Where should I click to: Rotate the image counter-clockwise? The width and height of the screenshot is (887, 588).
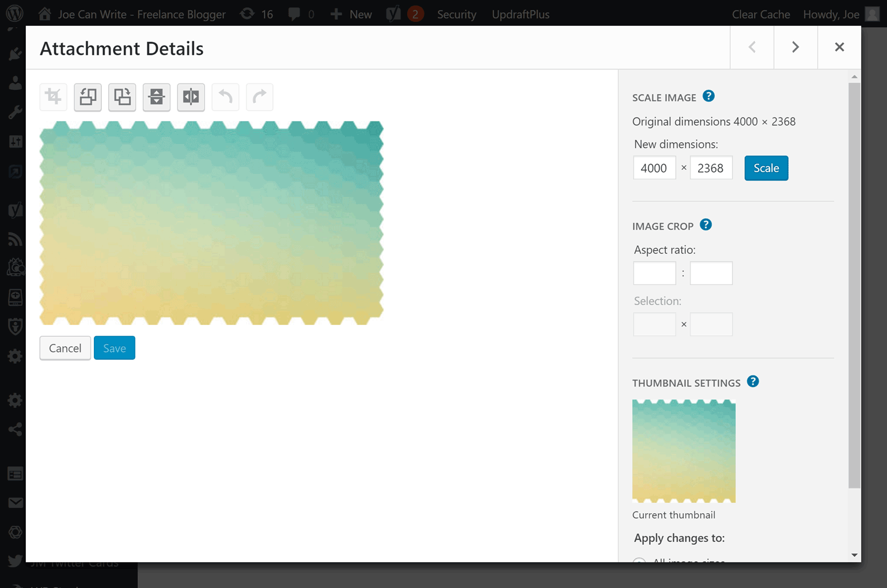[x=88, y=97]
